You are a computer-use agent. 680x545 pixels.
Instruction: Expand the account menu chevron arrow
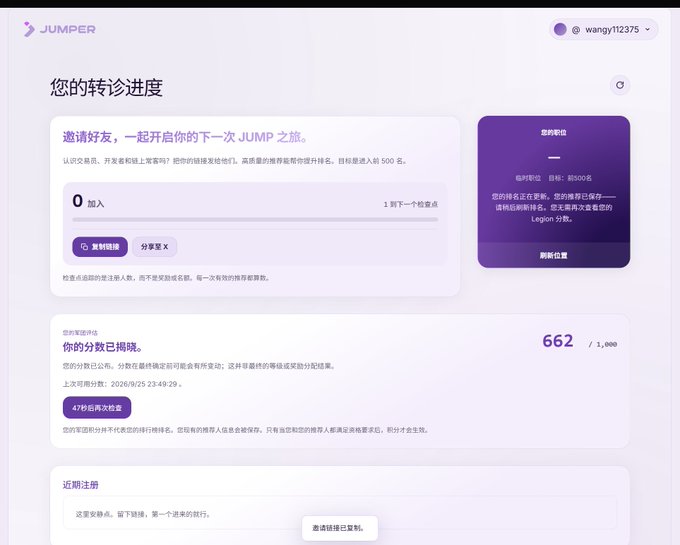click(x=647, y=29)
